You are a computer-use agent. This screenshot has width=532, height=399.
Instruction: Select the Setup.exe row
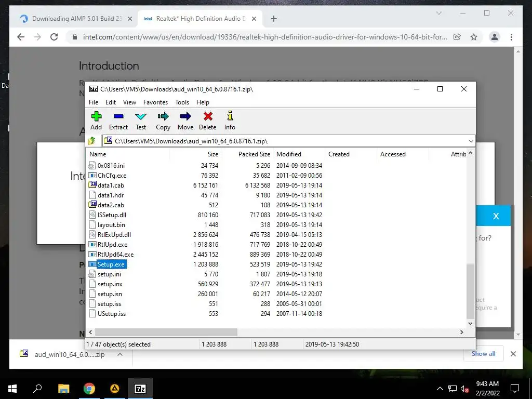coord(205,264)
